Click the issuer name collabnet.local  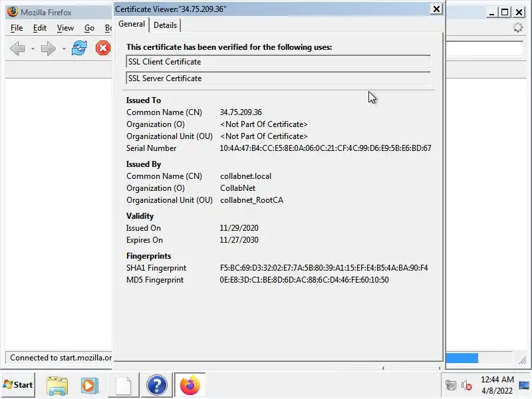point(245,176)
